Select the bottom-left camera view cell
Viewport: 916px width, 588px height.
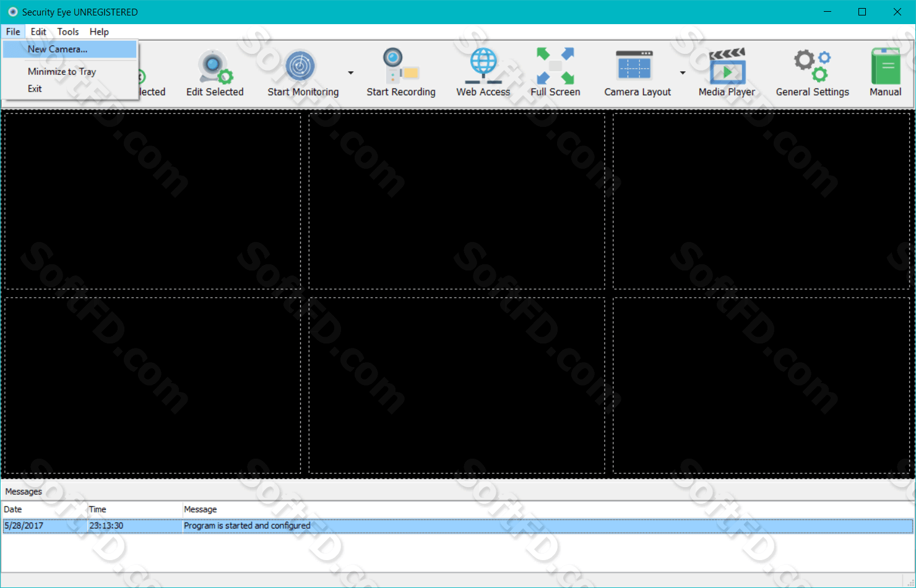[x=152, y=386]
